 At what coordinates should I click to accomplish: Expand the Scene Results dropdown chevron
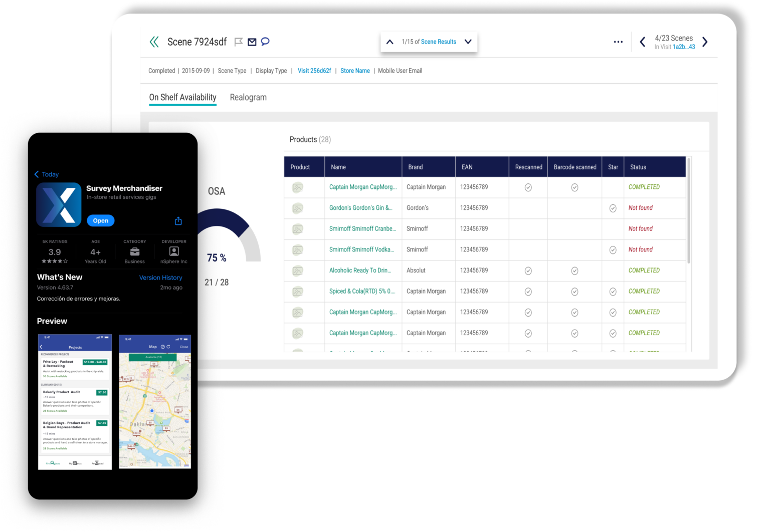coord(468,42)
